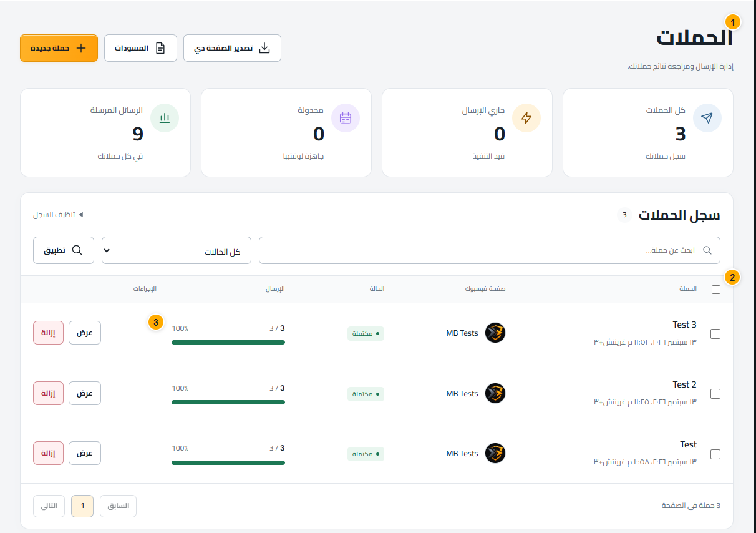Open the كل الحالات status filter dropdown

pyautogui.click(x=177, y=250)
